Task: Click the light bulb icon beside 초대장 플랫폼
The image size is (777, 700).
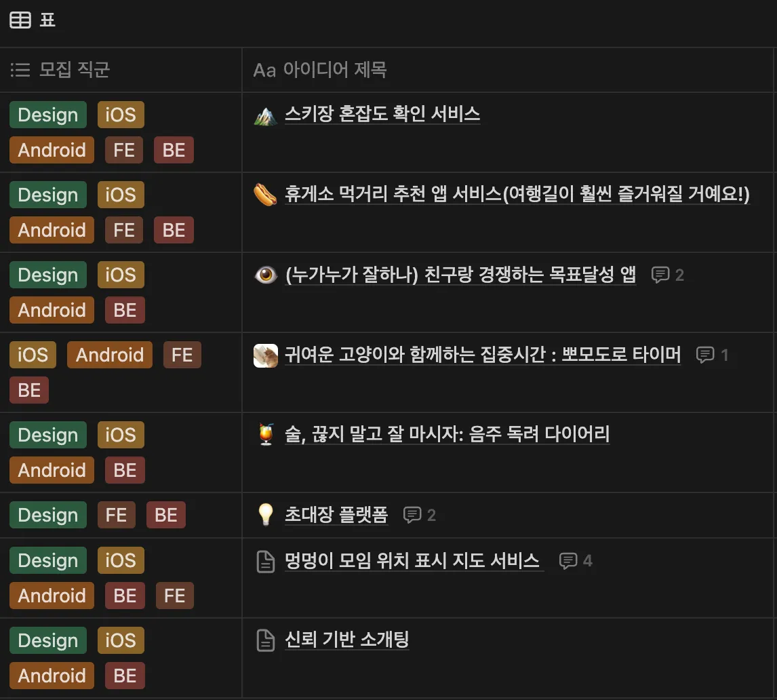Action: pyautogui.click(x=265, y=516)
